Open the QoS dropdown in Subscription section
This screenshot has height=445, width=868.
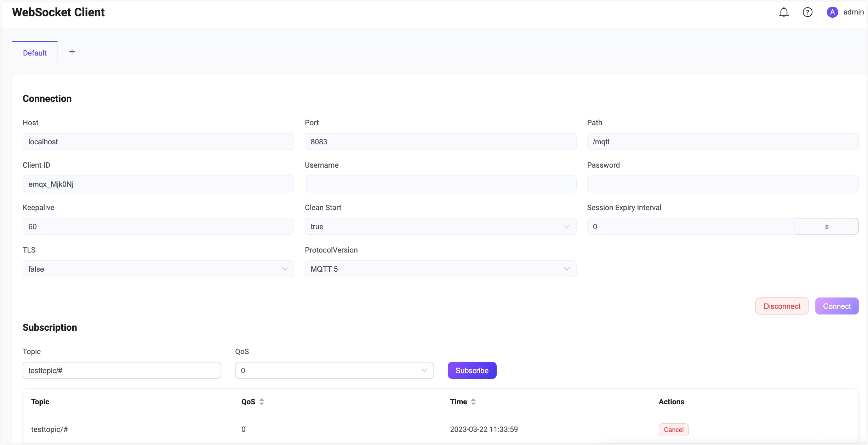(x=334, y=370)
